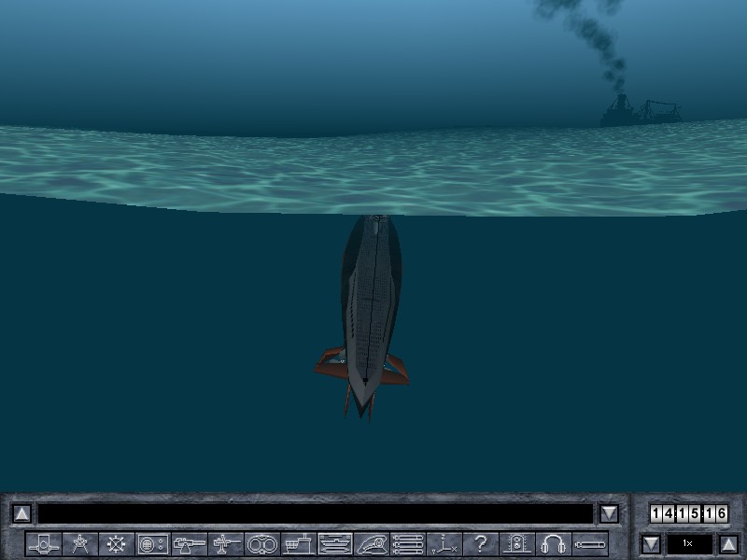The image size is (747, 560).
Task: Open the highlighted sub status icon
Action: 335,544
